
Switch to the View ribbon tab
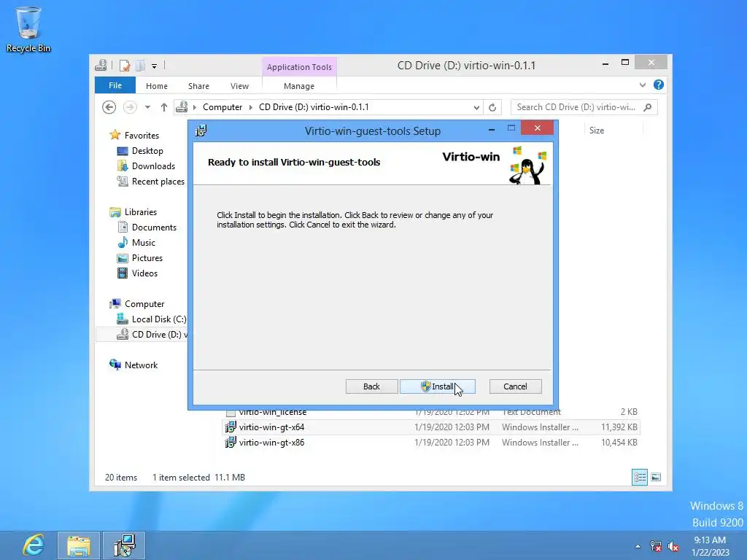239,86
